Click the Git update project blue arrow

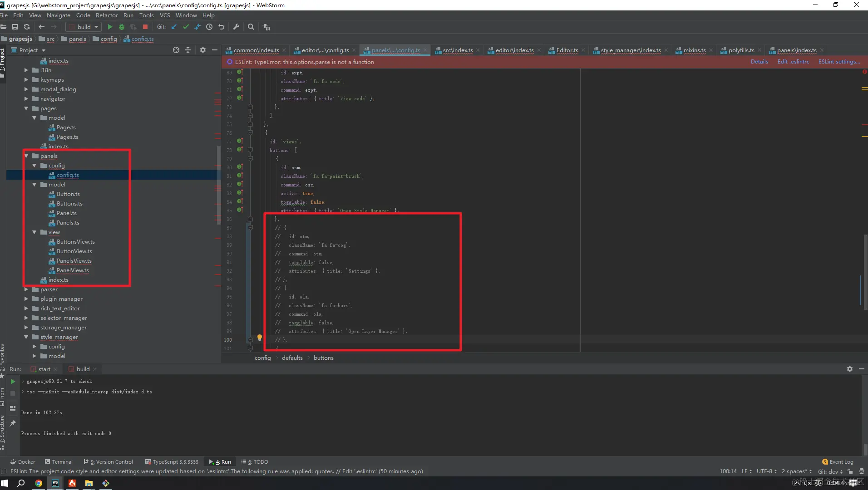(174, 27)
